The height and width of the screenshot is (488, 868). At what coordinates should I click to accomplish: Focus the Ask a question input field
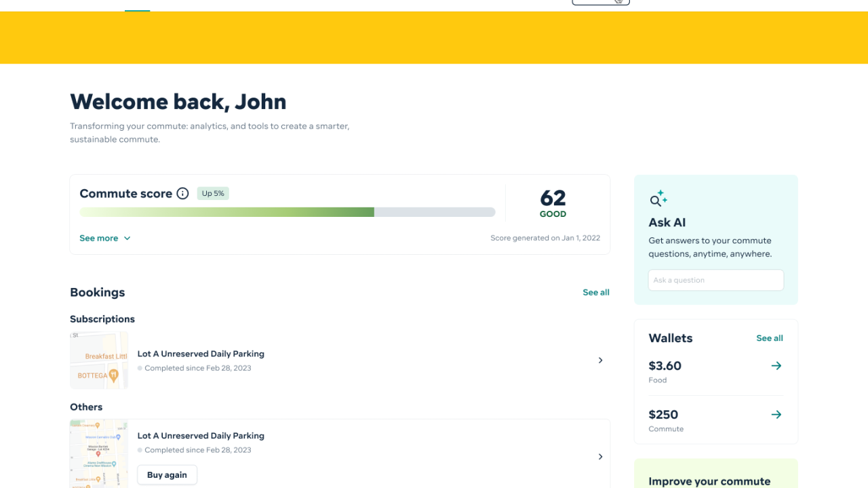point(715,280)
